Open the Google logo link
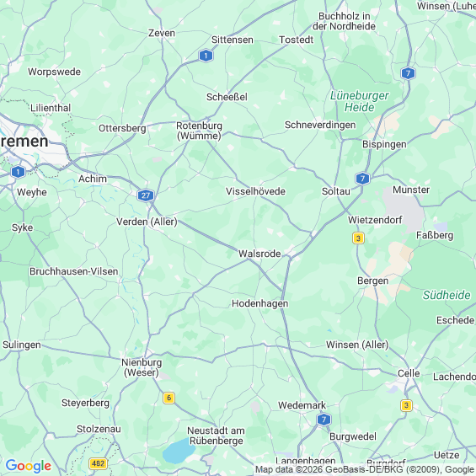Viewport: 476px width, 476px height. pos(29,466)
